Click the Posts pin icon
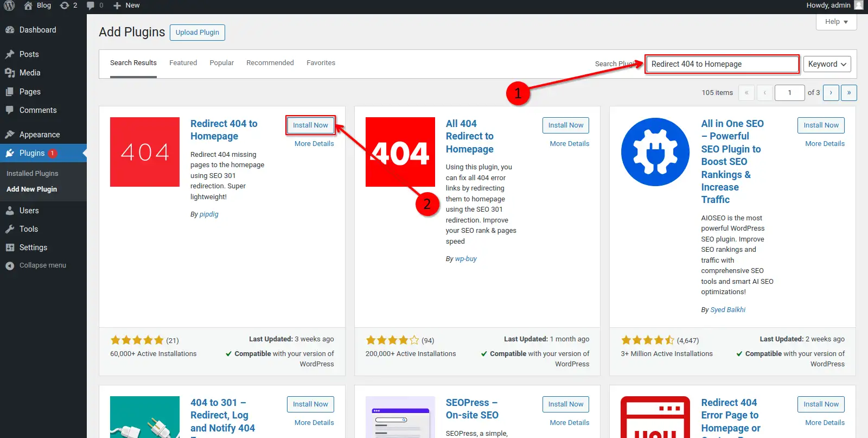The height and width of the screenshot is (438, 868). click(x=10, y=54)
